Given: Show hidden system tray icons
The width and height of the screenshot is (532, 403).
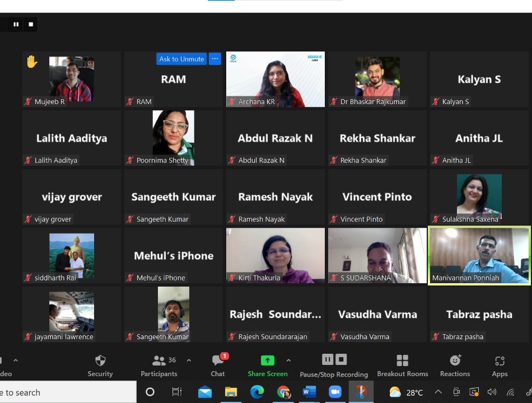Looking at the screenshot, I should [438, 392].
